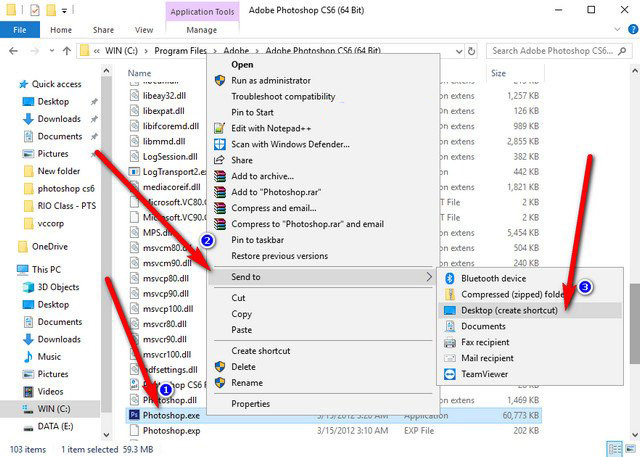Switch to large icons view in status bar
The height and width of the screenshot is (457, 640).
click(x=631, y=449)
